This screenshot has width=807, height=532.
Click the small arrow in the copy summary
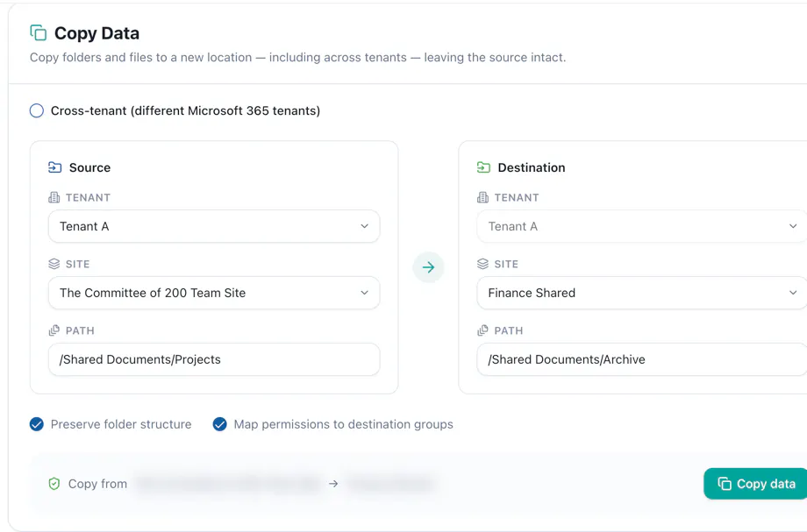333,484
